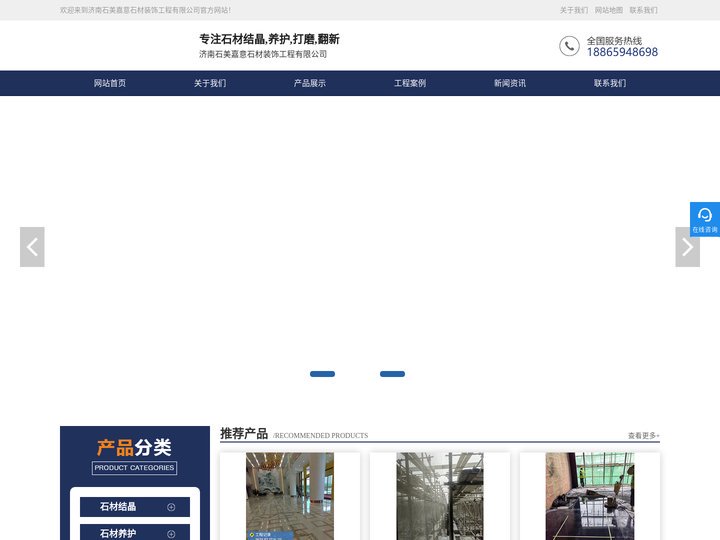
Task: Open the lobby marble floor product thumbnail
Action: [x=290, y=496]
